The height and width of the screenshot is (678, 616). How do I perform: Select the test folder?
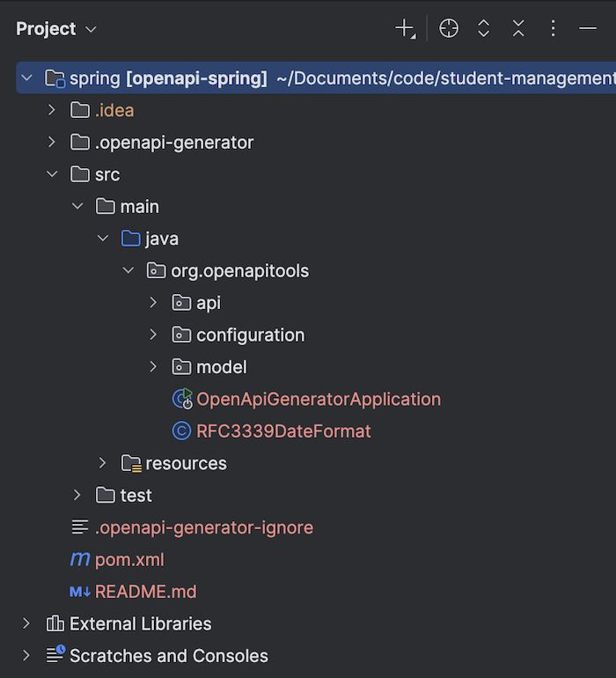coord(136,495)
